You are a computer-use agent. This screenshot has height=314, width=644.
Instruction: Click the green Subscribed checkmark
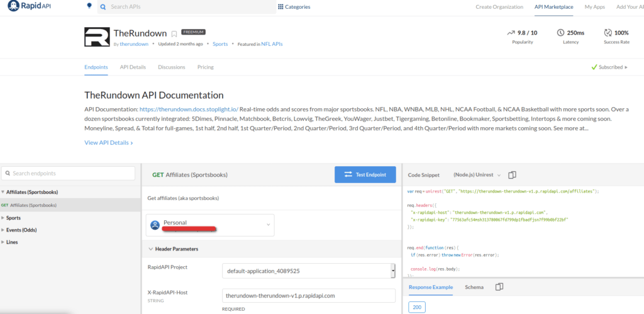(x=594, y=67)
